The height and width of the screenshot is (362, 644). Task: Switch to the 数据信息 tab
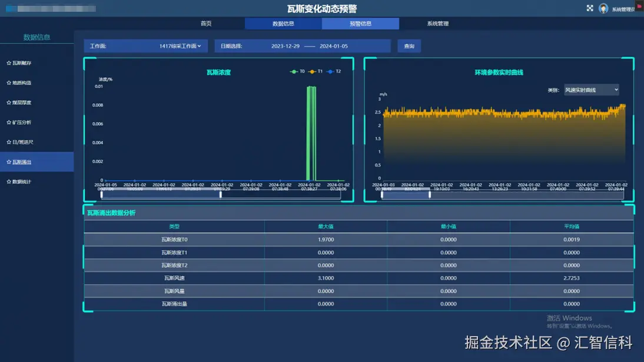coord(284,24)
